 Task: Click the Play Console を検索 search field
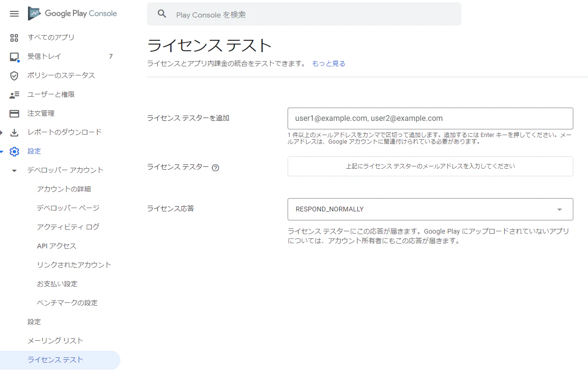pos(304,14)
